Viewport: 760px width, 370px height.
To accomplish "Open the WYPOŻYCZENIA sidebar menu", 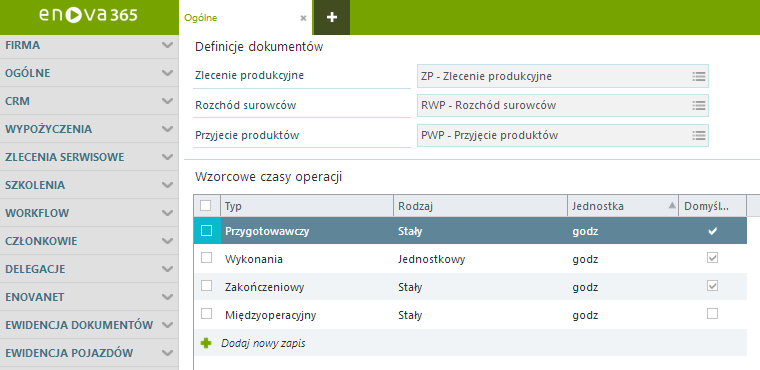I will pos(89,129).
